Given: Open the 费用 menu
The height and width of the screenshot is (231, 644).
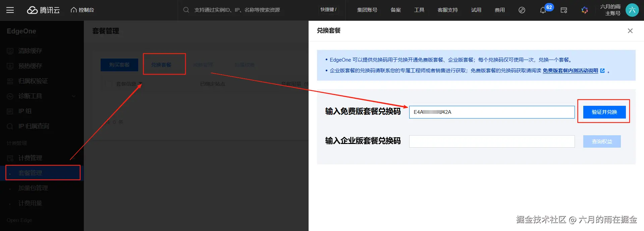Looking at the screenshot, I should (500, 10).
